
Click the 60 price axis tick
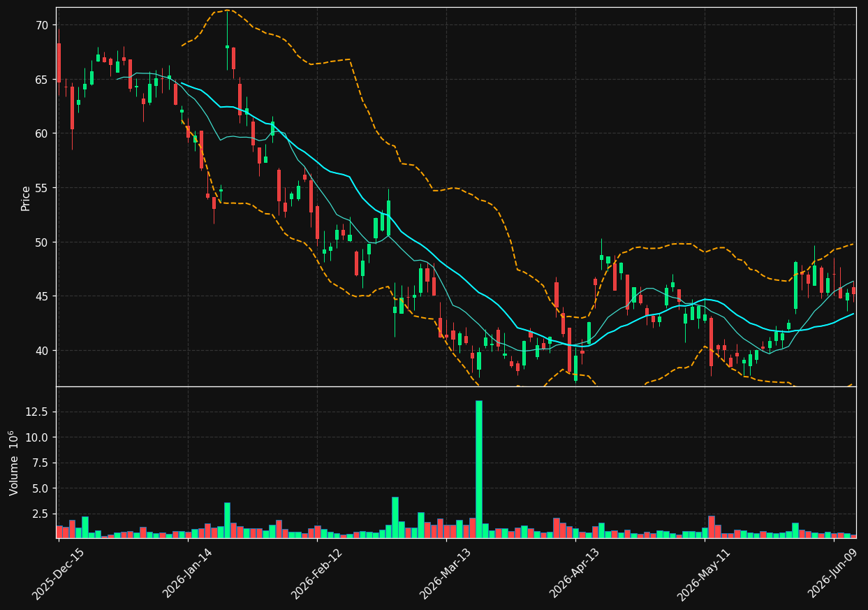(42, 133)
